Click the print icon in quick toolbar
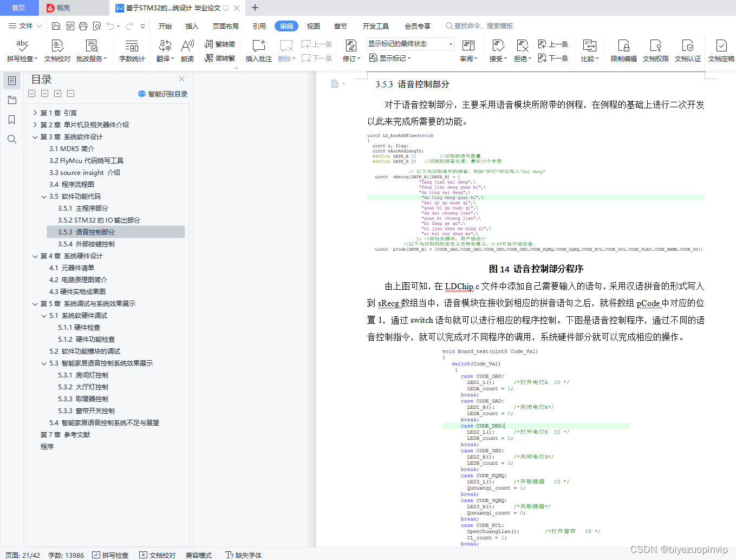736x560 pixels. [x=83, y=26]
